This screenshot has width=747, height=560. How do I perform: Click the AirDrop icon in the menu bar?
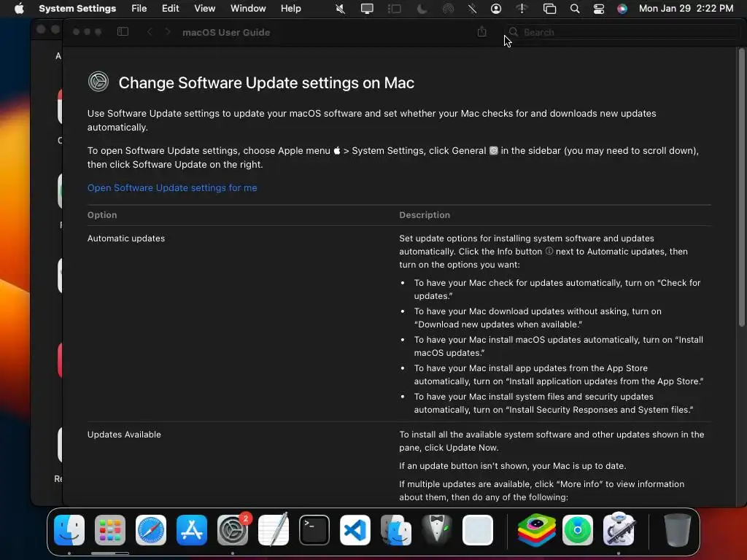(448, 9)
